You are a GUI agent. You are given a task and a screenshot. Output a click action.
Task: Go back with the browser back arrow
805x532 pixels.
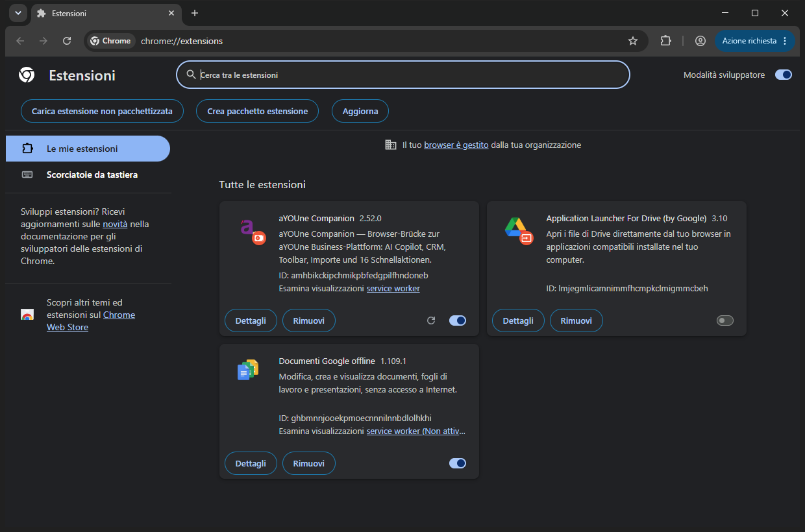pyautogui.click(x=20, y=41)
